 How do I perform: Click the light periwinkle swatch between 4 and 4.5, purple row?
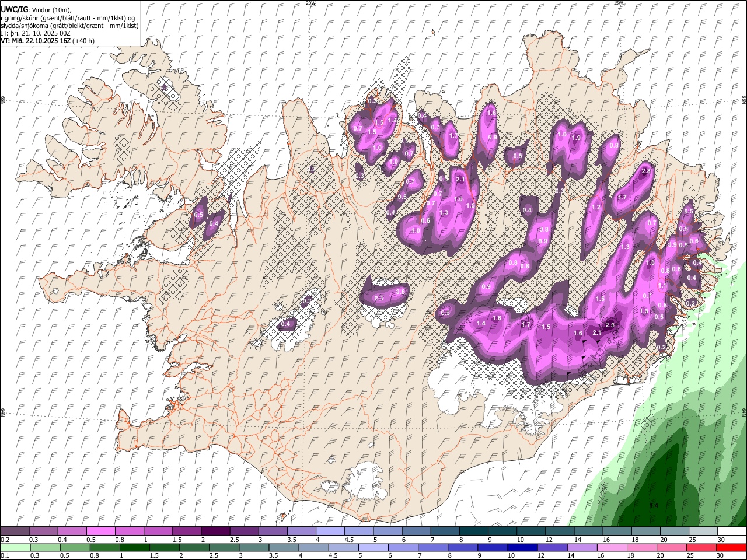pos(330,531)
